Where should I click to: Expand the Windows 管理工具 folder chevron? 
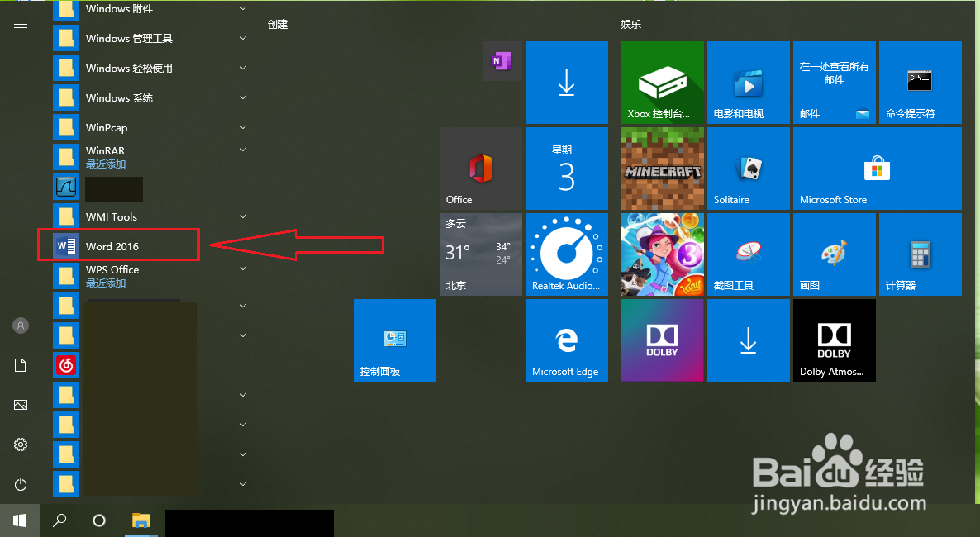click(x=243, y=38)
